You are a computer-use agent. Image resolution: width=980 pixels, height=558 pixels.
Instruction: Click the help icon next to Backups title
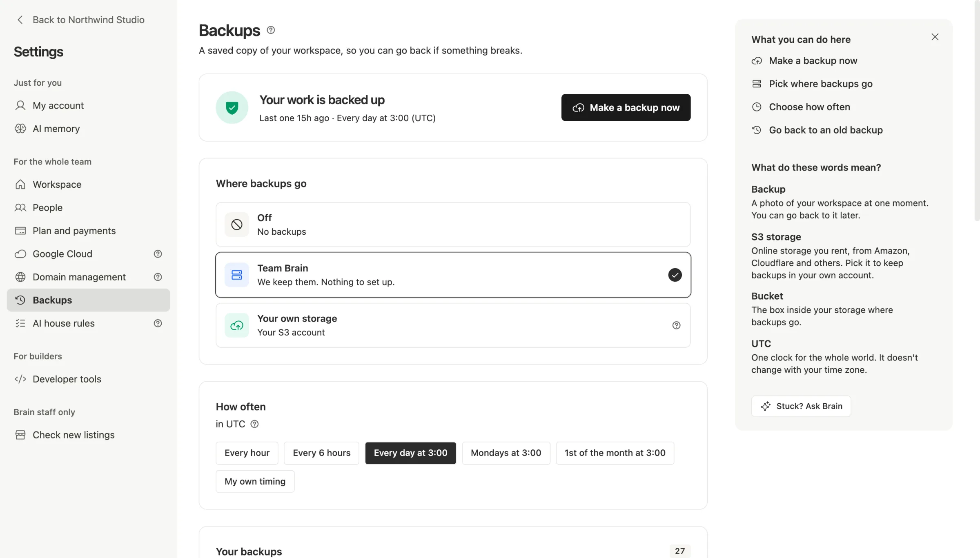click(271, 30)
